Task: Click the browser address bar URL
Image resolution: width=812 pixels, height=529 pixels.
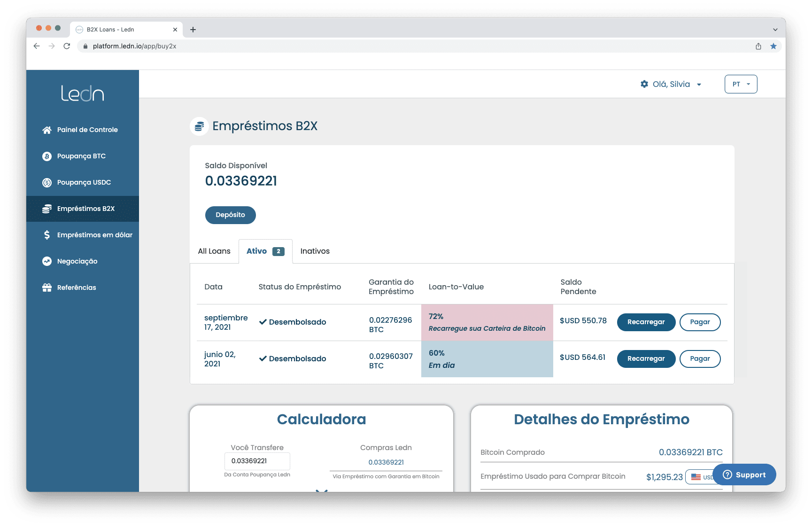Action: 135,46
